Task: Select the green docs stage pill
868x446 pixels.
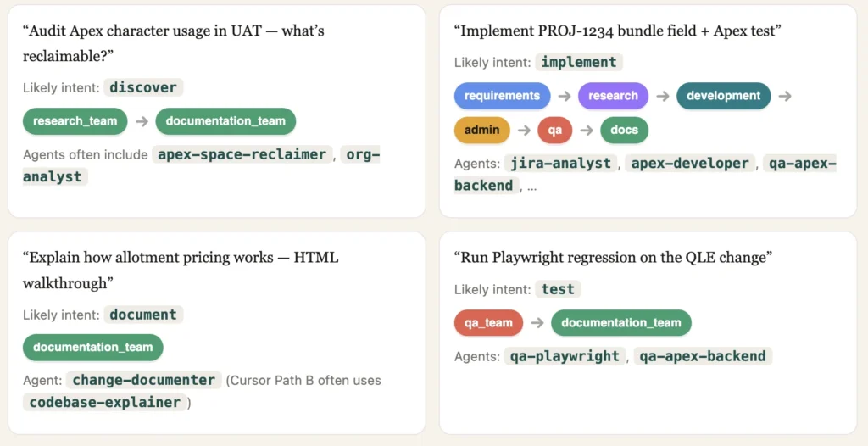Action: (625, 131)
